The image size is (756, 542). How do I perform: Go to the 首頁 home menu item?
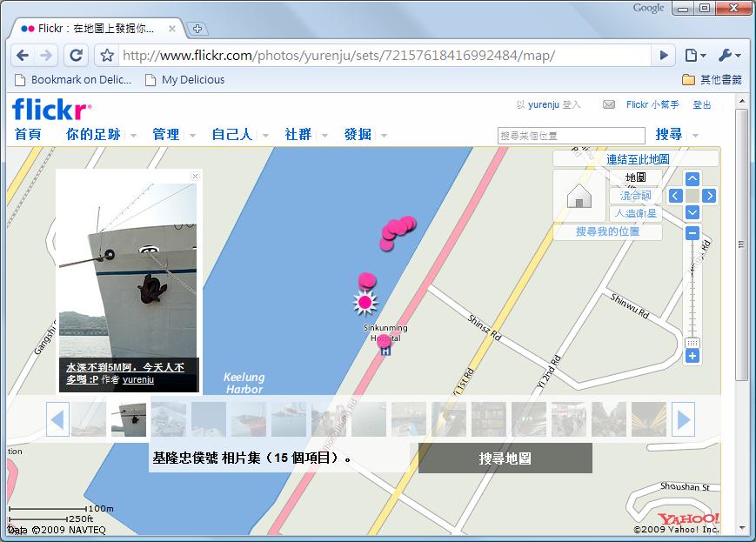[x=26, y=135]
